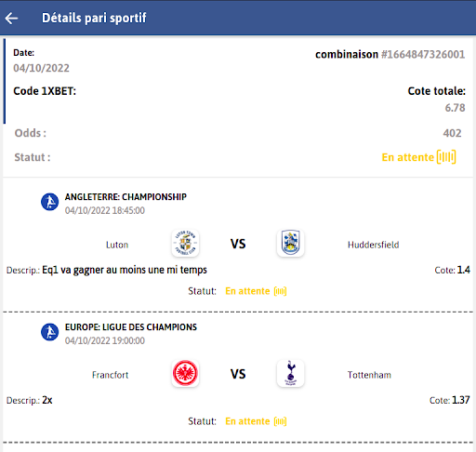Go back using the arrow icon

point(11,18)
